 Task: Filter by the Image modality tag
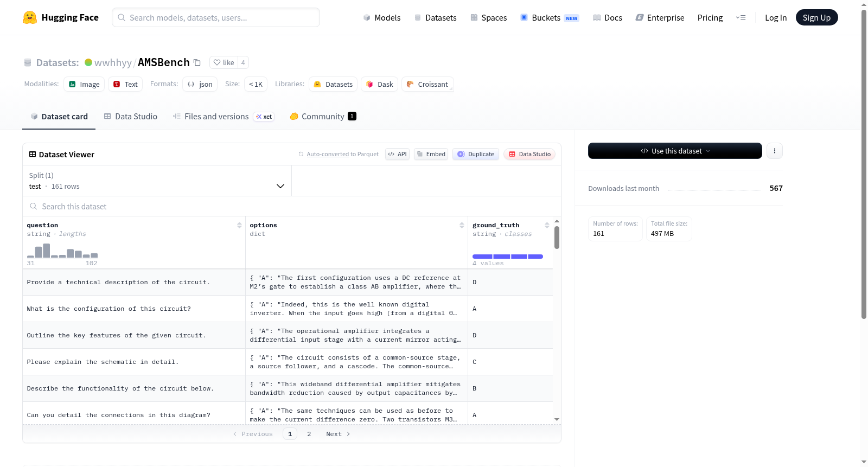[84, 84]
